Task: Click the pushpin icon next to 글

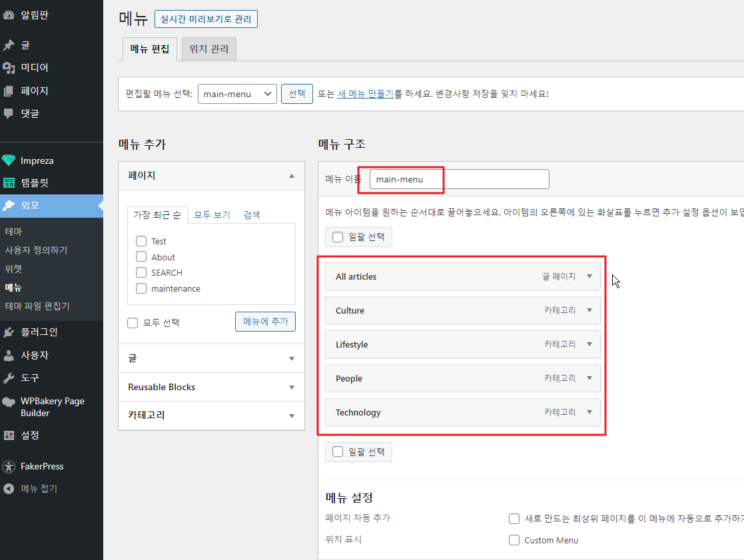Action: pos(9,45)
